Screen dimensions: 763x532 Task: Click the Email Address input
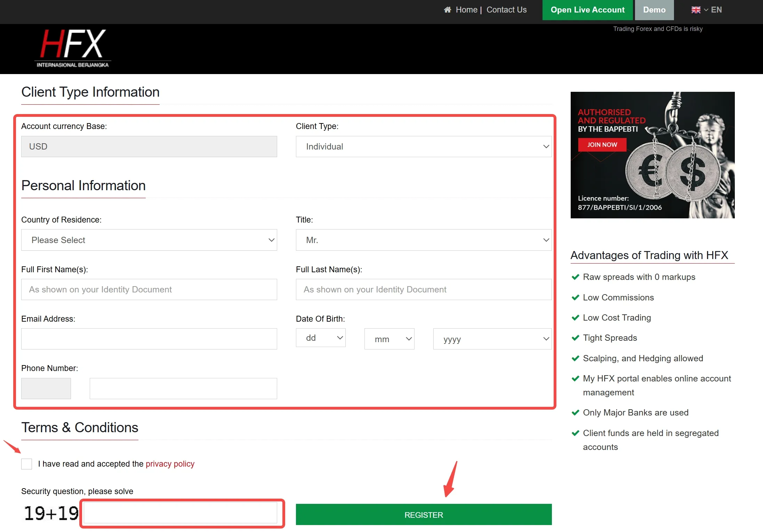point(149,339)
